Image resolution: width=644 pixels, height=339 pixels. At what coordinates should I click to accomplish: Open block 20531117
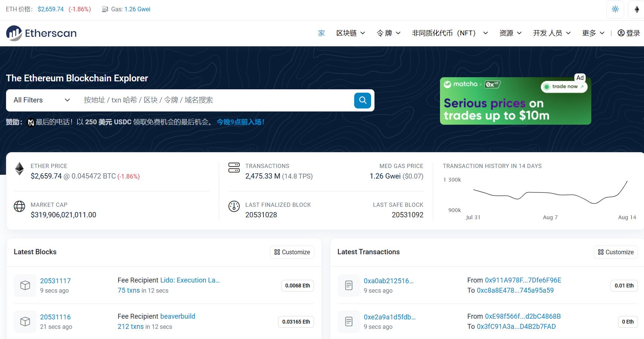55,281
